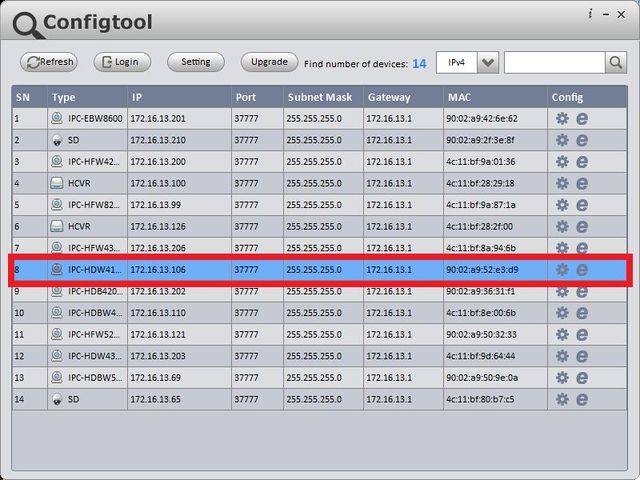Focus the device search text field
Viewport: 640px width, 480px height.
(554, 62)
